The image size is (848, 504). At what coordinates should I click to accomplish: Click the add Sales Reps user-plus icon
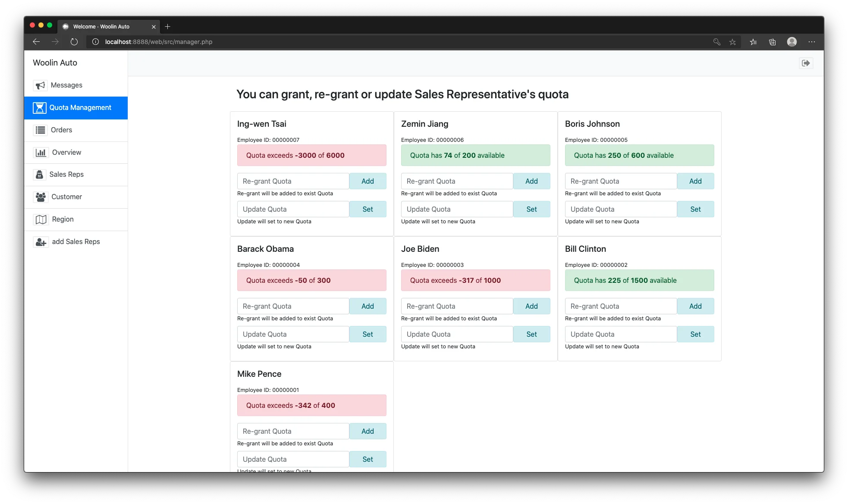pyautogui.click(x=41, y=242)
